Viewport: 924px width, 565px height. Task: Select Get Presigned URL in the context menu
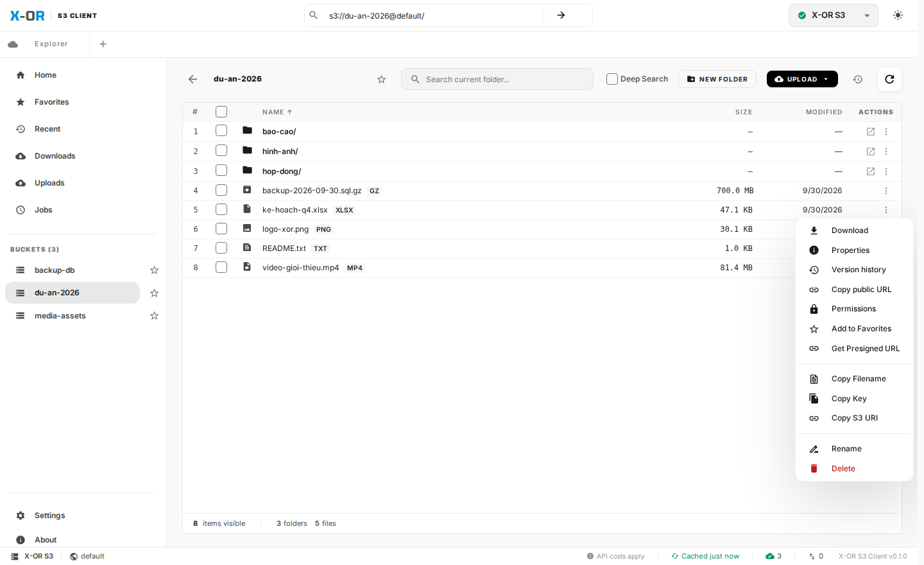coord(854,349)
